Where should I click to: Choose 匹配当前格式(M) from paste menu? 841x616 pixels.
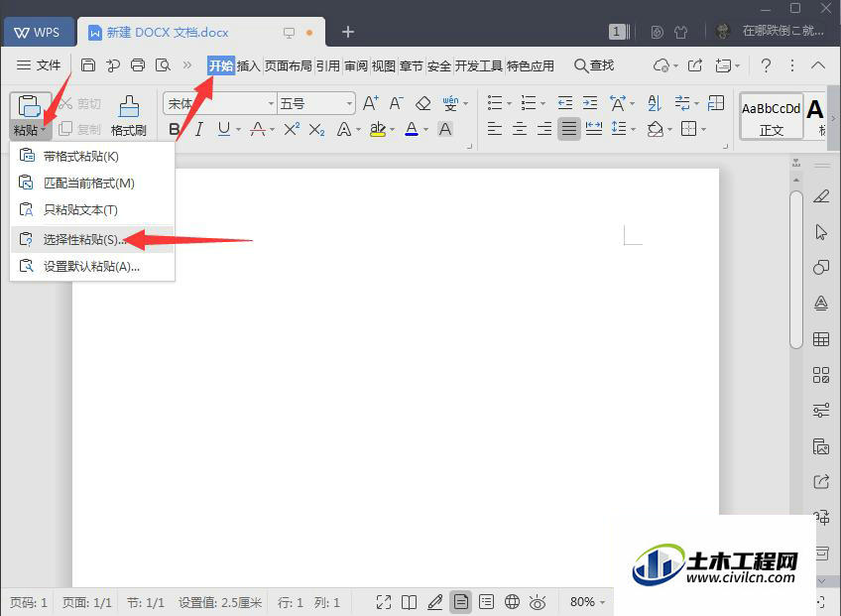click(92, 183)
